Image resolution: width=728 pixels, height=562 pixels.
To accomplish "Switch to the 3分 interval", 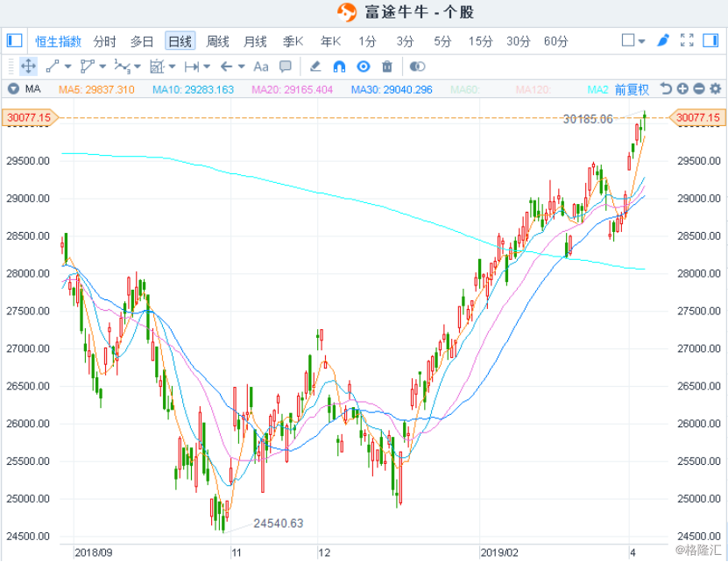I will pos(405,42).
